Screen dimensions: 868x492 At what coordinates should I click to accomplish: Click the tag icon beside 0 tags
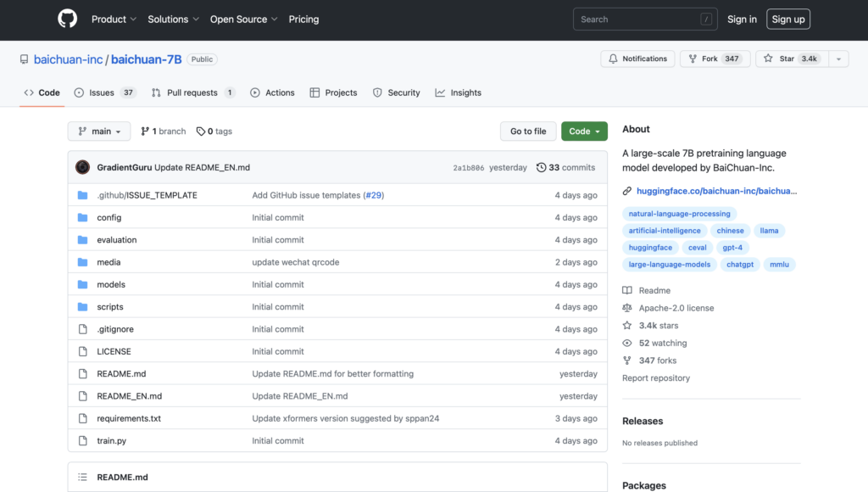200,131
